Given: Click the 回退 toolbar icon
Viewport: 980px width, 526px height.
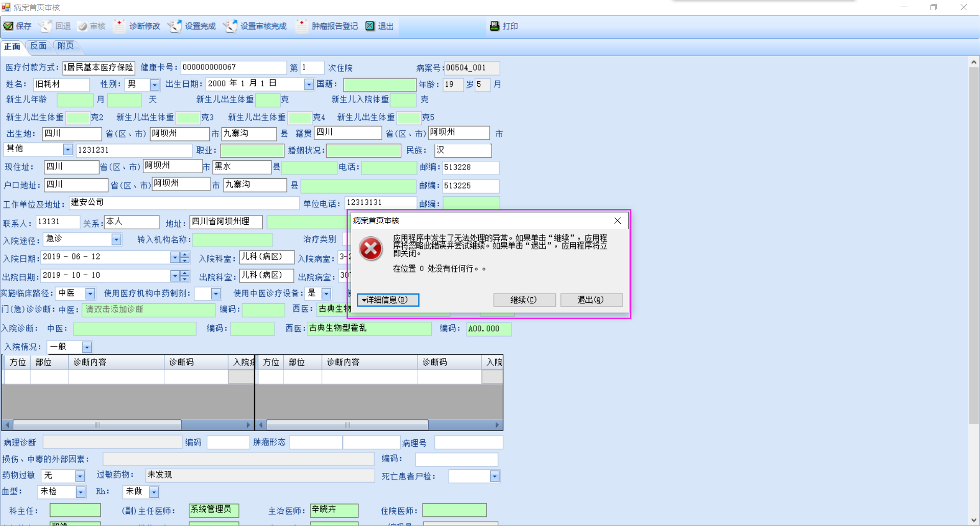Looking at the screenshot, I should (x=46, y=26).
